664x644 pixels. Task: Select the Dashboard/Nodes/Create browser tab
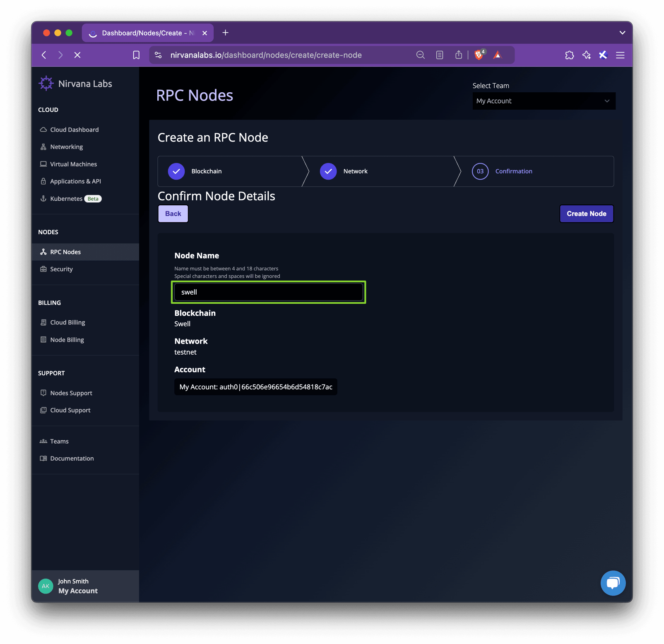[148, 33]
